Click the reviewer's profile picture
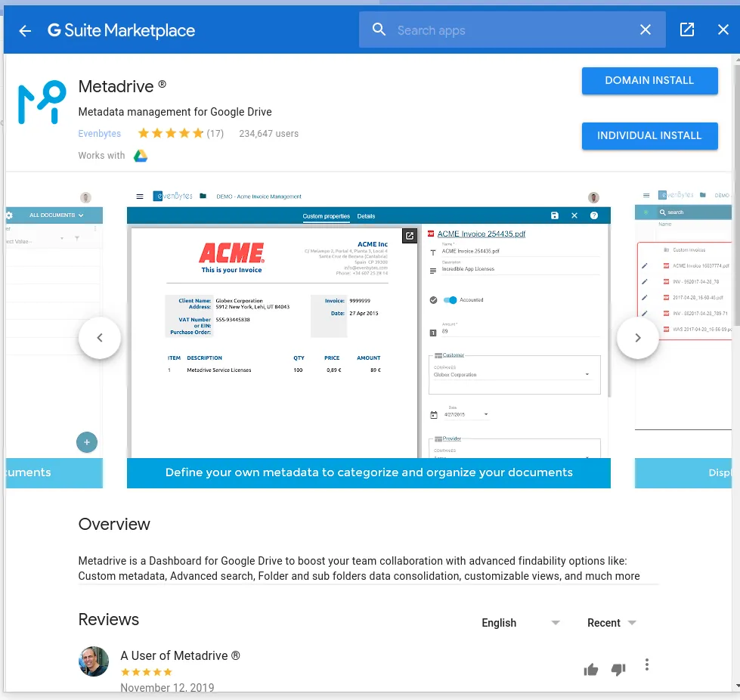The image size is (740, 700). coord(94,661)
